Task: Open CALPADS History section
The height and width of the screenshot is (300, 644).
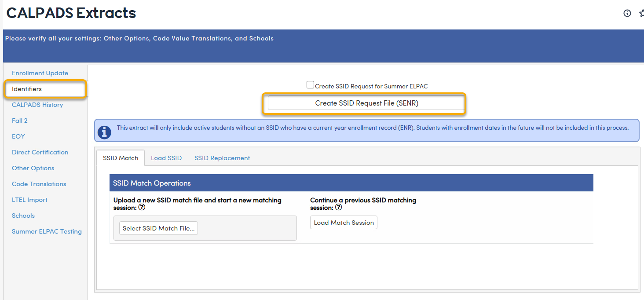Action: [x=37, y=105]
